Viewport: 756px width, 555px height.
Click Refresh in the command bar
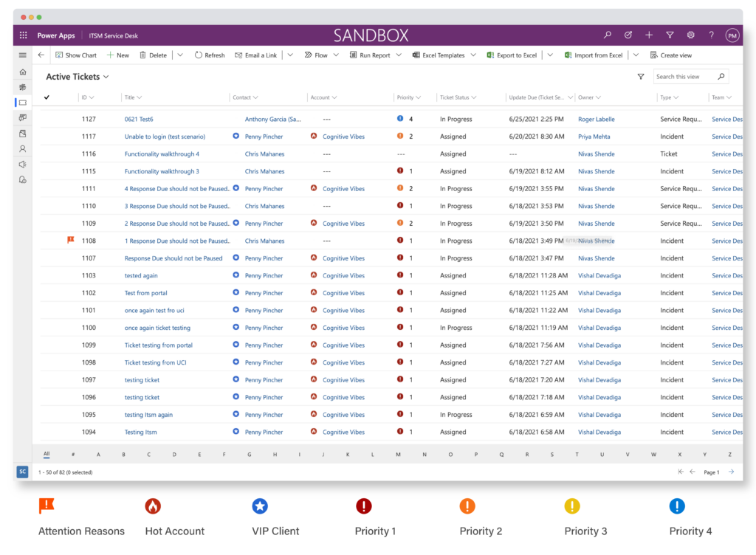tap(210, 55)
